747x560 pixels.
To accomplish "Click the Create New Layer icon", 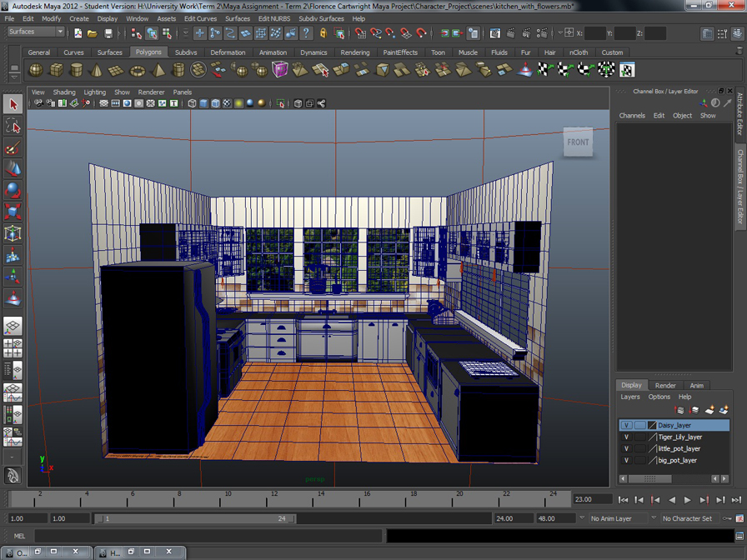I will (x=709, y=409).
